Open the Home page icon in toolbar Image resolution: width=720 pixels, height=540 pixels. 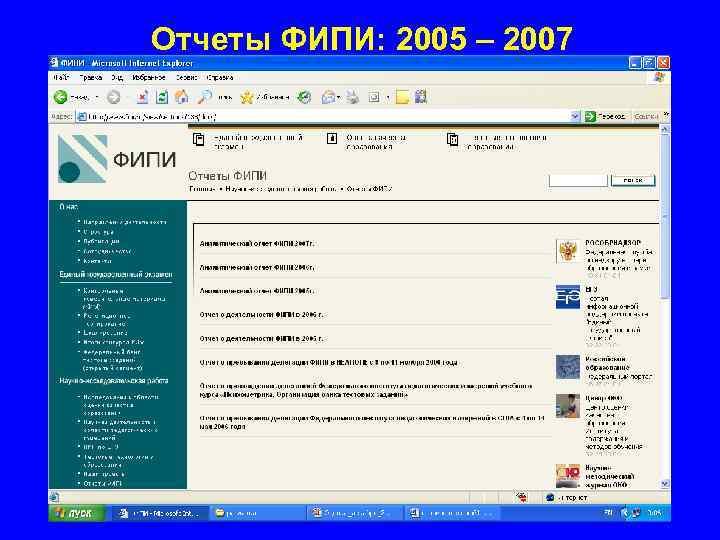(182, 96)
